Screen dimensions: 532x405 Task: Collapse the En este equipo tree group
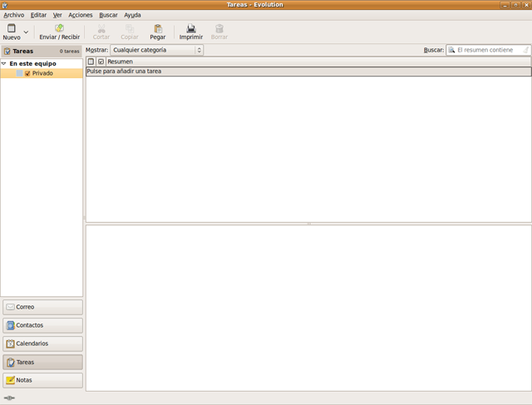point(4,63)
